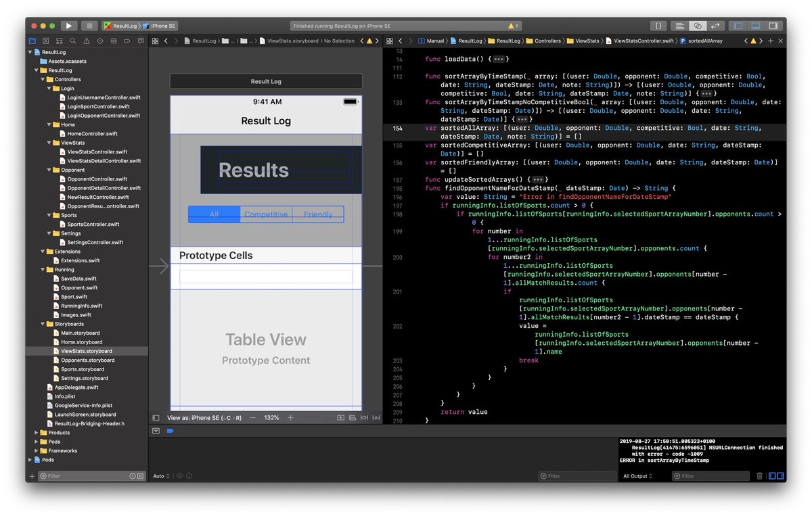This screenshot has width=812, height=516.
Task: Stop the running app in the toolbar
Action: (x=89, y=26)
